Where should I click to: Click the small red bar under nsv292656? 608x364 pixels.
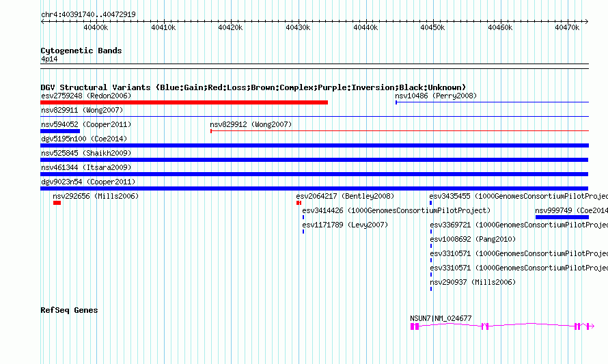tap(57, 203)
